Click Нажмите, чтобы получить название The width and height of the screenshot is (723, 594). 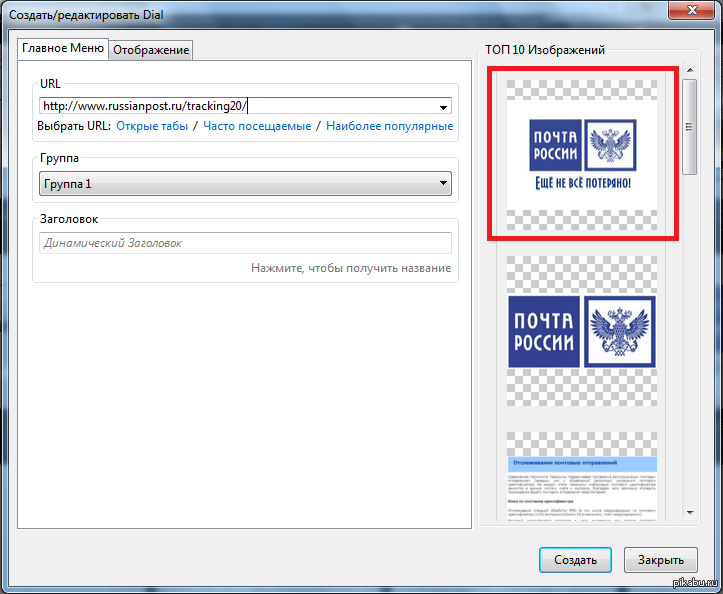pyautogui.click(x=350, y=268)
